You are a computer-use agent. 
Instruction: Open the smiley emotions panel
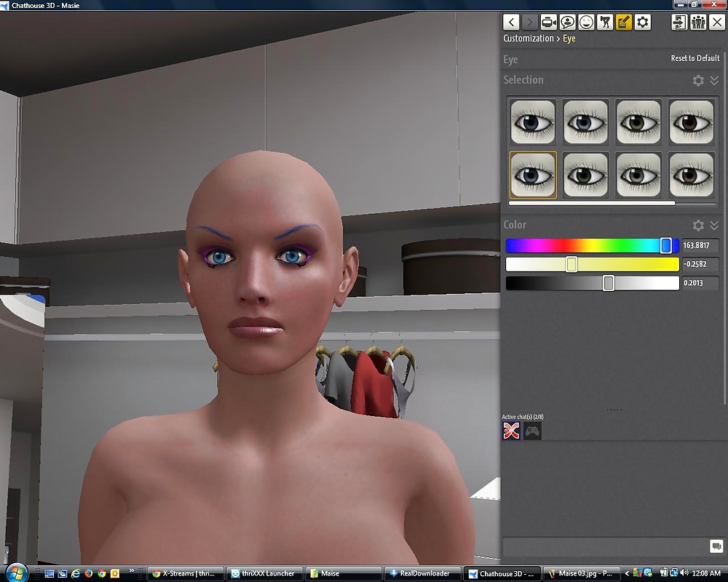coord(586,23)
